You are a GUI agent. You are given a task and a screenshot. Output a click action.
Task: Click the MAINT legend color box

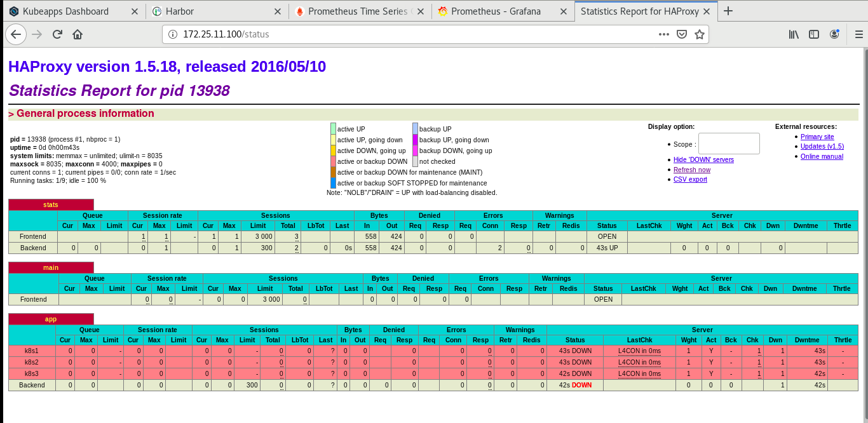click(333, 172)
